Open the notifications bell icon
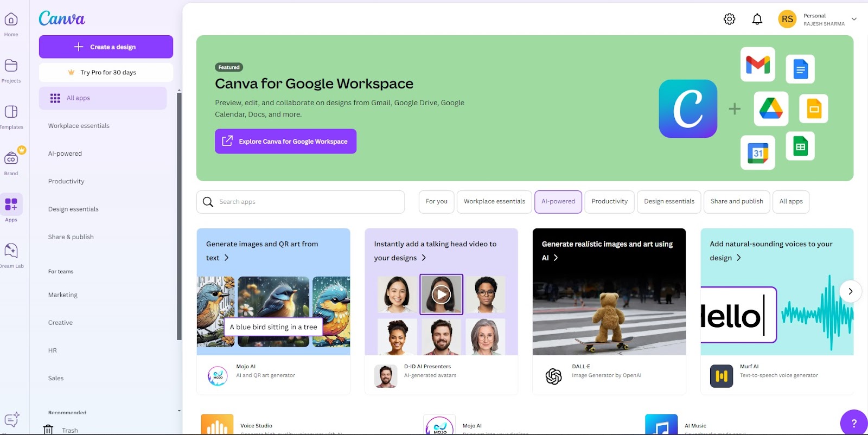Viewport: 868px width, 435px height. [757, 19]
